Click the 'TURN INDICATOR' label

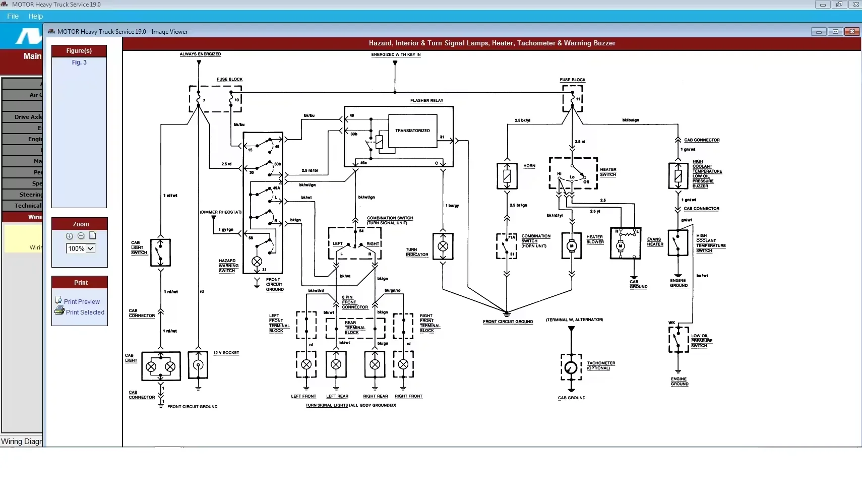tap(417, 252)
